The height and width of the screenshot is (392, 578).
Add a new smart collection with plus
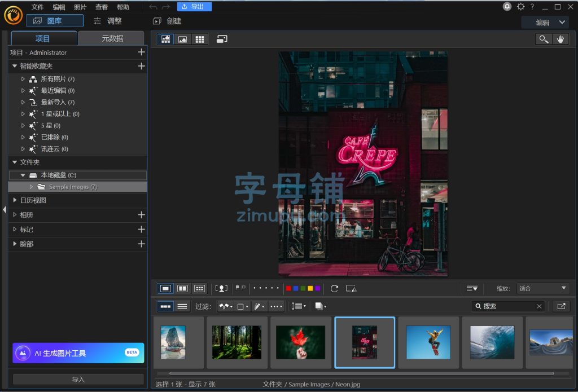coord(141,67)
